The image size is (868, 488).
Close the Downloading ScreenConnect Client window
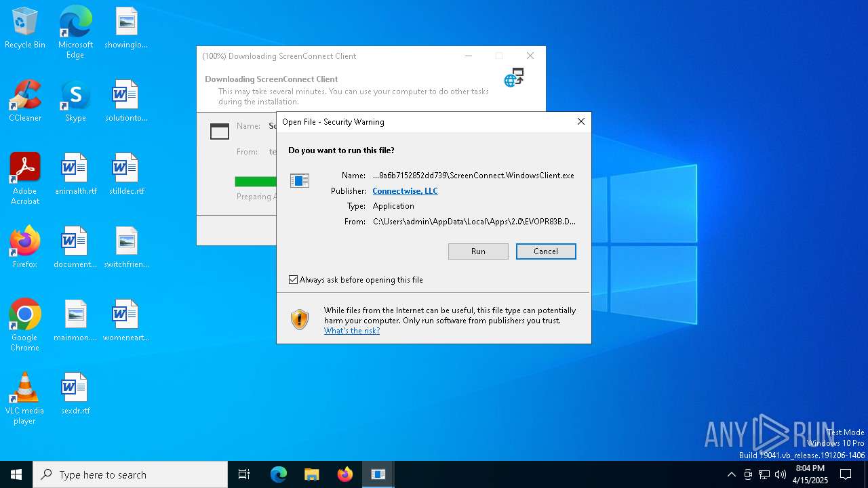pyautogui.click(x=530, y=56)
